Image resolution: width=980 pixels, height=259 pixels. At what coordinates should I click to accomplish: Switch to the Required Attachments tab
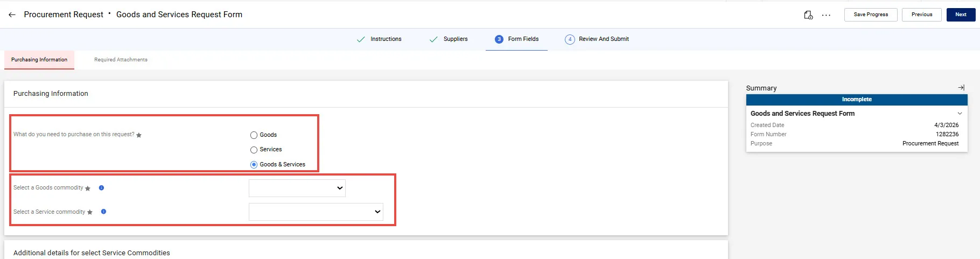[x=121, y=60]
